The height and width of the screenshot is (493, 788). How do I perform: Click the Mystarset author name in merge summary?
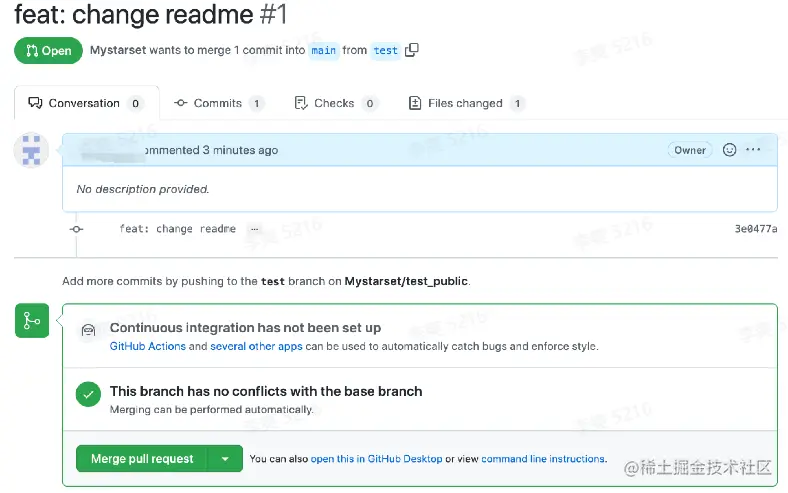point(118,50)
